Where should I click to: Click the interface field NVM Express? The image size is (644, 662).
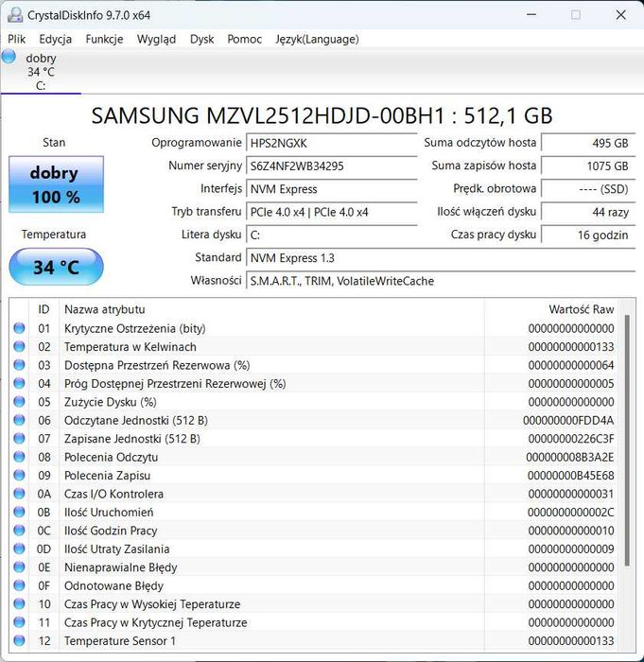[332, 189]
